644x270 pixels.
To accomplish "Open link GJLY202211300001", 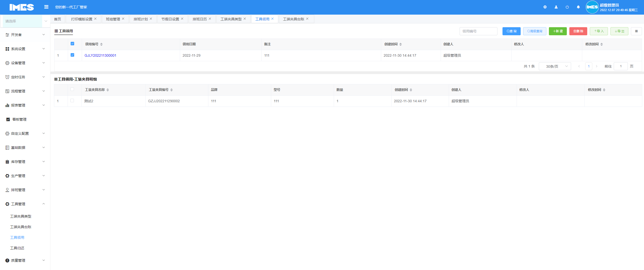I will [100, 55].
